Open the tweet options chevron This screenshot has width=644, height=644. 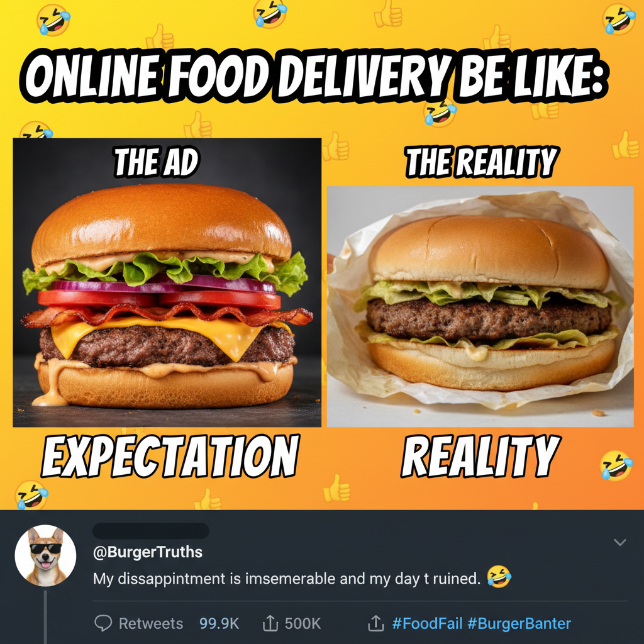tap(619, 542)
